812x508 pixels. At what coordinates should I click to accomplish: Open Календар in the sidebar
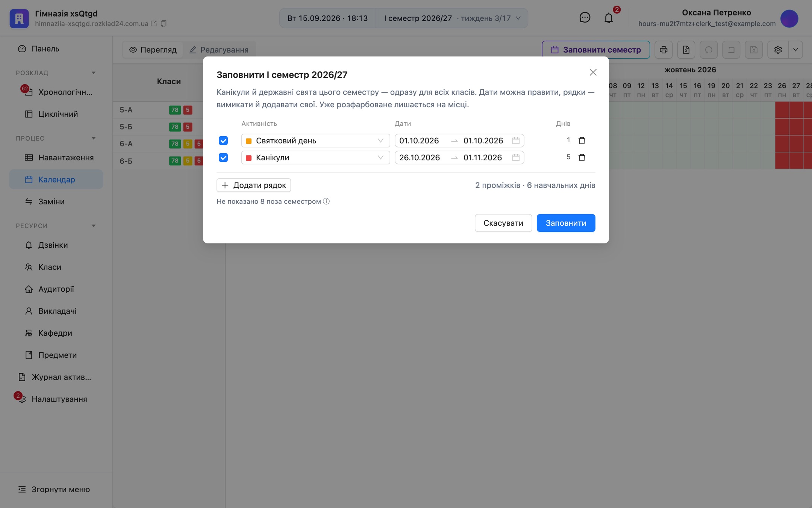click(x=56, y=179)
